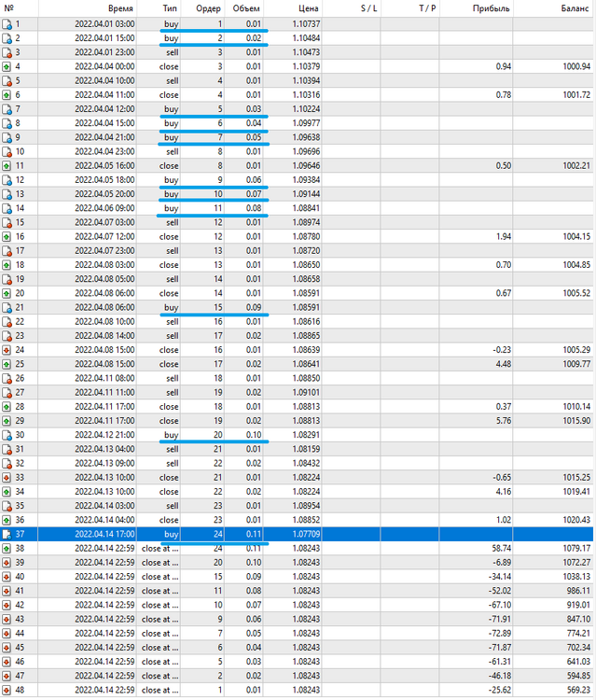Viewport: 596px width, 700px height.
Task: Select the time 2022.04.01 15:00
Action: (104, 38)
